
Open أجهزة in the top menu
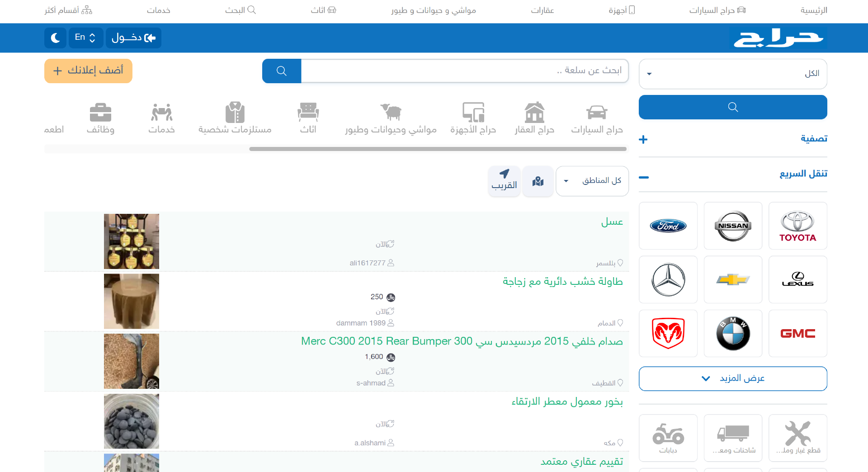click(x=622, y=10)
